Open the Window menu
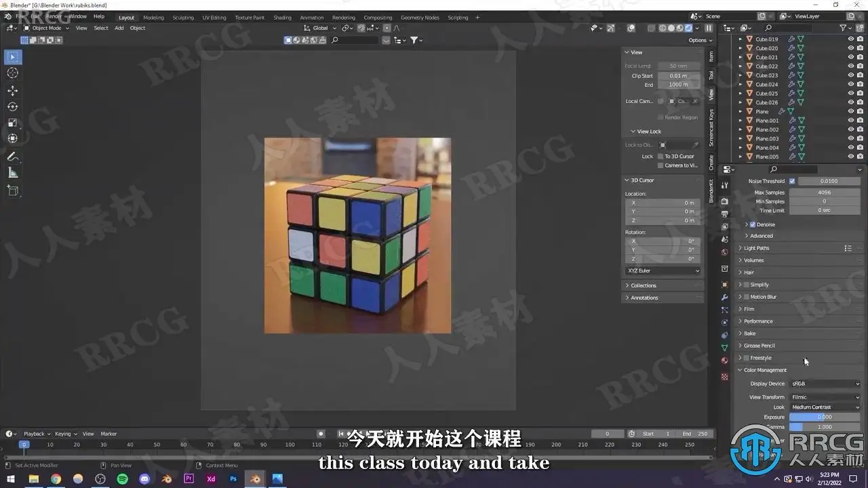This screenshot has height=488, width=868. pos(77,16)
